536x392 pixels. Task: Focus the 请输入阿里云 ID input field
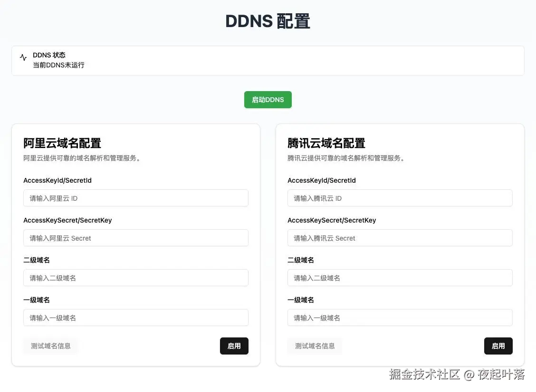(x=136, y=198)
